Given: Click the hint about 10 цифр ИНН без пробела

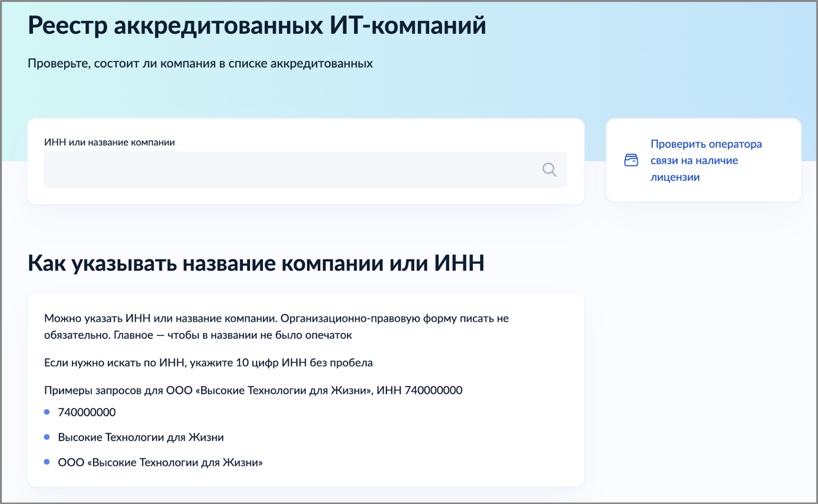Looking at the screenshot, I should pos(208,363).
